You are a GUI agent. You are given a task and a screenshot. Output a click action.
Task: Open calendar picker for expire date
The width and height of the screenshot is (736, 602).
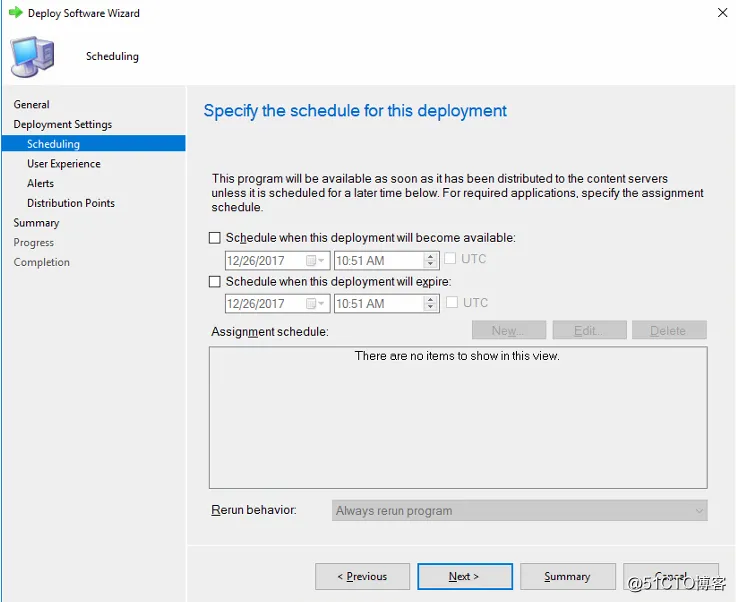pyautogui.click(x=315, y=304)
